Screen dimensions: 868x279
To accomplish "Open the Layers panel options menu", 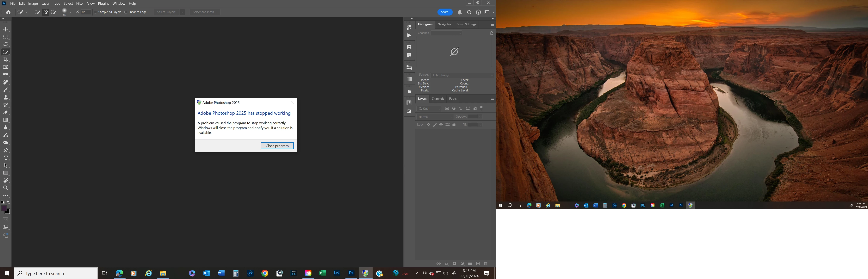I will 492,99.
